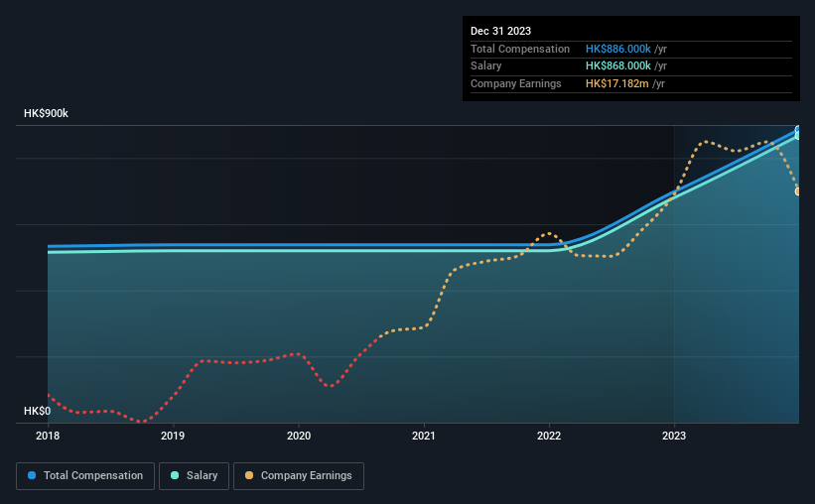Click the HK$900k y-axis label
This screenshot has width=815, height=504.
point(46,113)
